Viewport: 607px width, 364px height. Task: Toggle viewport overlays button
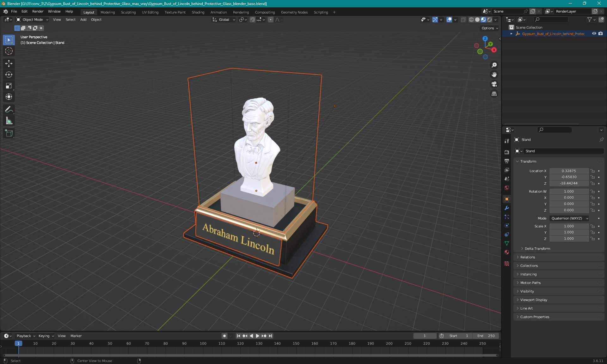(x=449, y=20)
